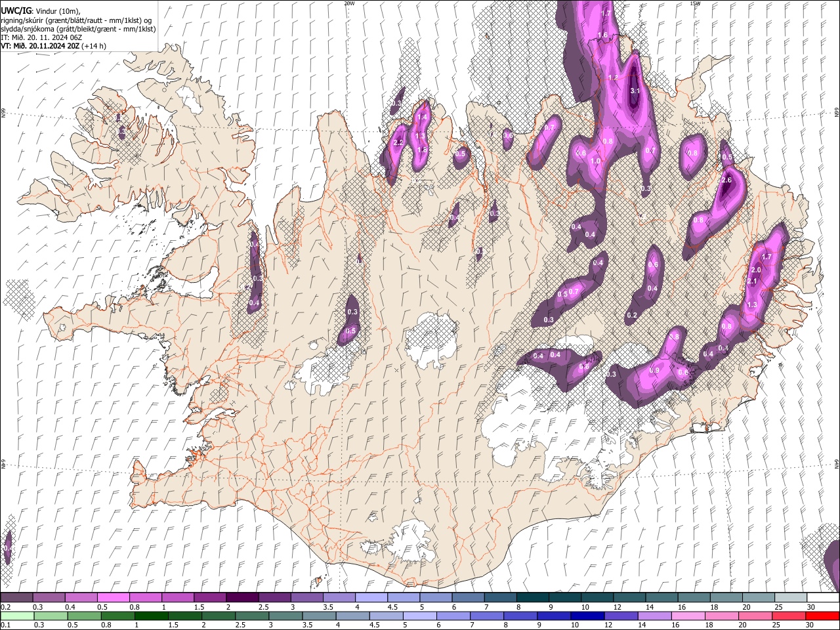840x630 pixels.
Task: Click the 2.2 precipitation value in the north
Action: (x=398, y=142)
